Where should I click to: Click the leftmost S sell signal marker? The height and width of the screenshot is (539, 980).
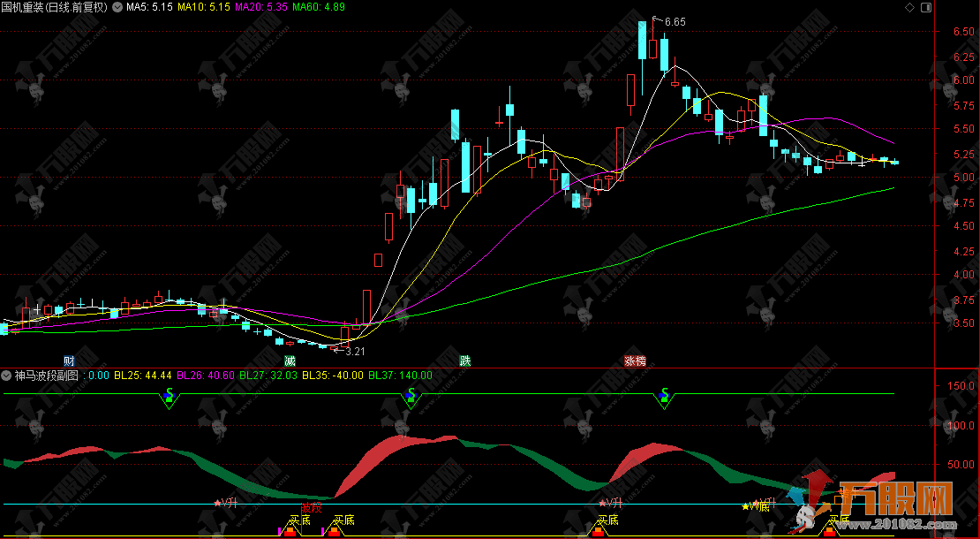click(169, 393)
